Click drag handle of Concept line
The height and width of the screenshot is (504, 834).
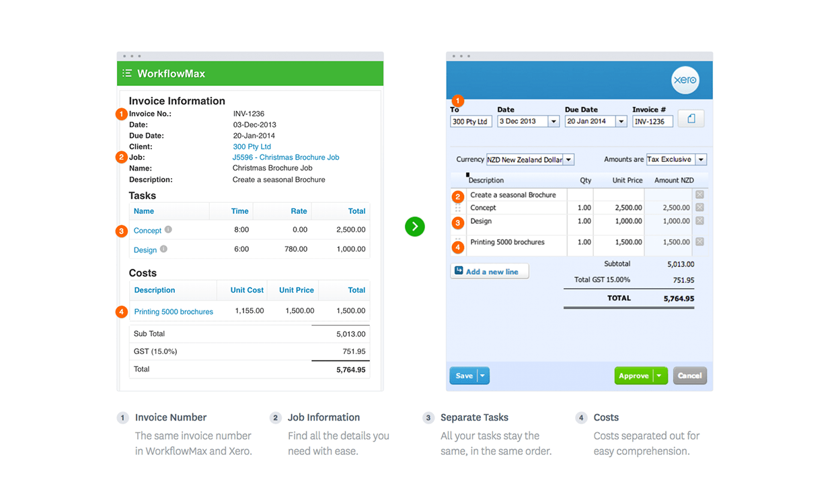(458, 208)
